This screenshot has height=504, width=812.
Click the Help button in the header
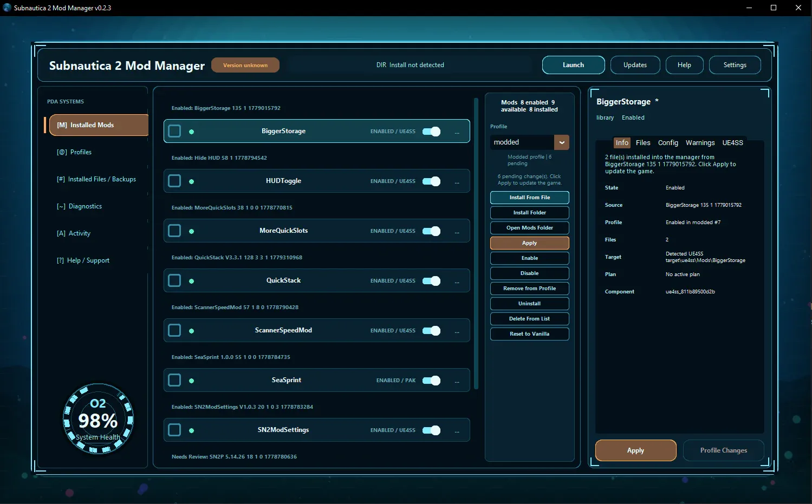pyautogui.click(x=684, y=65)
